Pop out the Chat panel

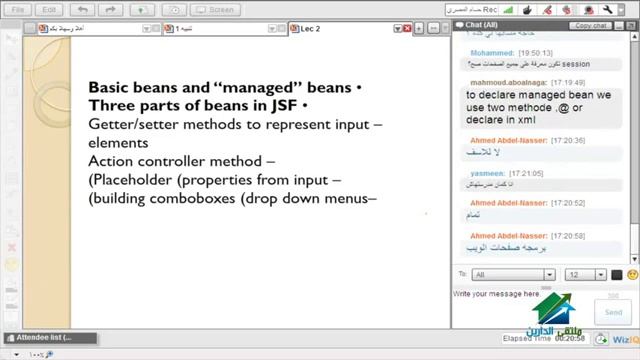pos(631,25)
